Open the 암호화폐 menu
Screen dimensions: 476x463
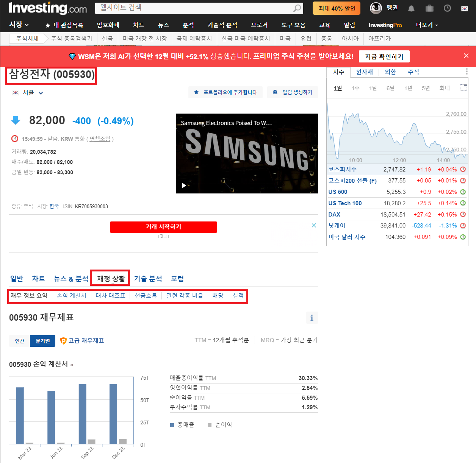click(108, 25)
